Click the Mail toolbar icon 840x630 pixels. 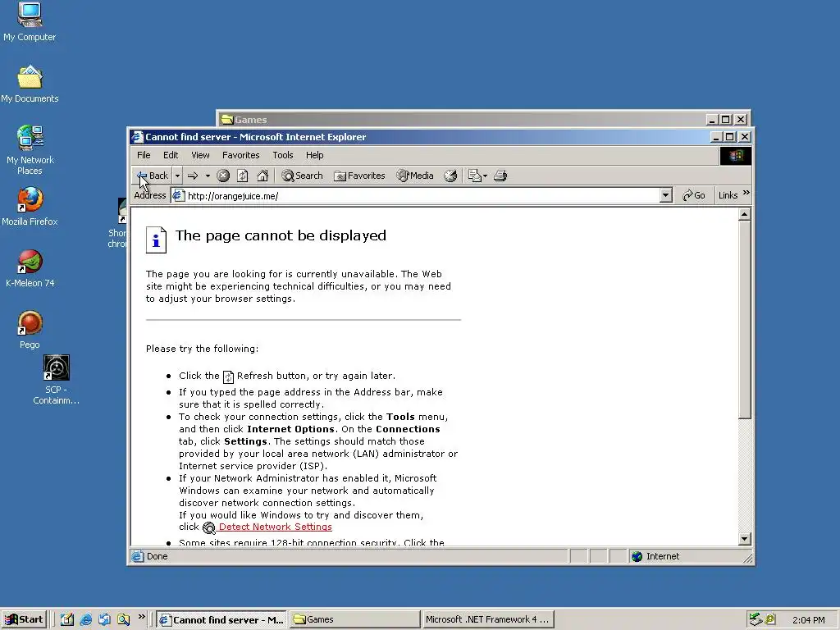pyautogui.click(x=475, y=176)
